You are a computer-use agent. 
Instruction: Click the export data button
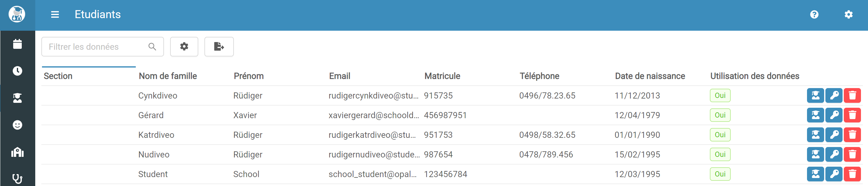[x=219, y=47]
